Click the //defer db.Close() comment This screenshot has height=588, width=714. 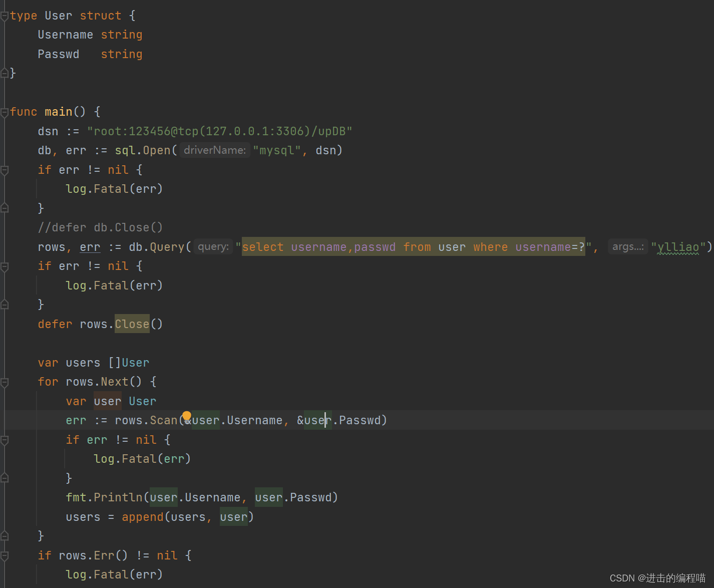(x=101, y=227)
